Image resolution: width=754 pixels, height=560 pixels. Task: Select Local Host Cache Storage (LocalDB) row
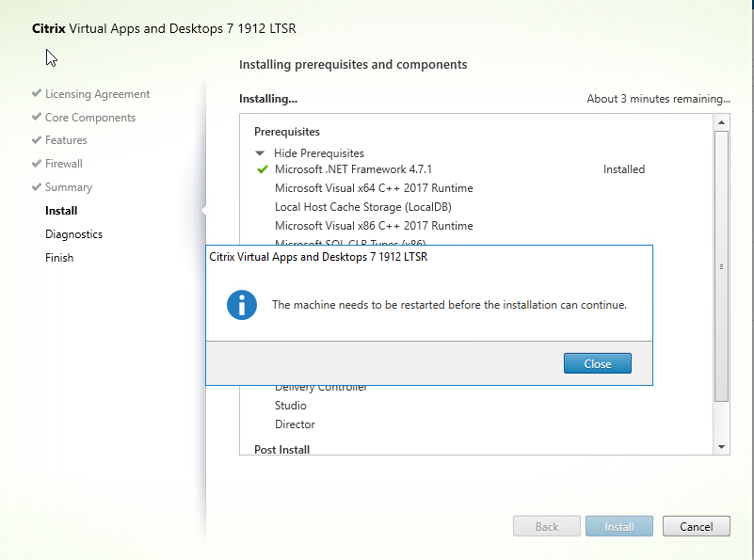363,207
